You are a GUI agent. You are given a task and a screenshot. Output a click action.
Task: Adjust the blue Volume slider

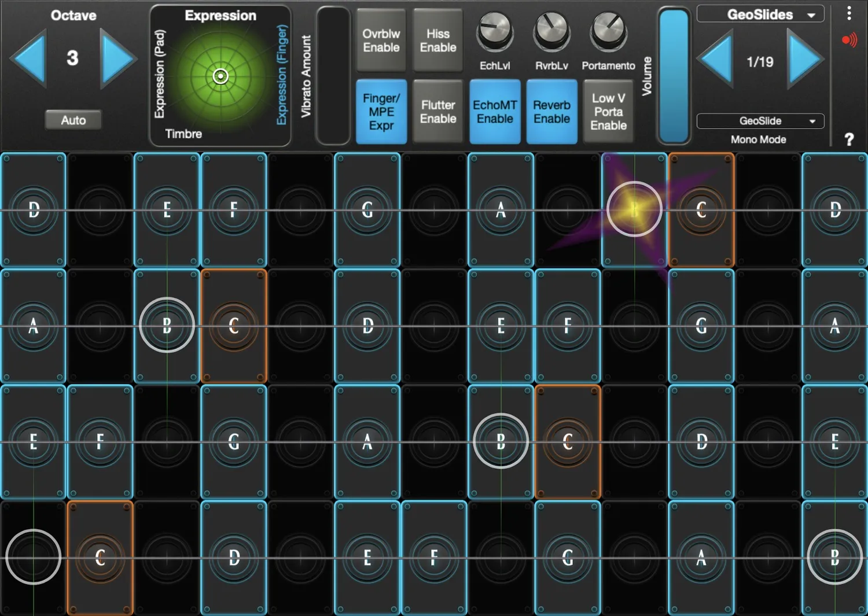[674, 75]
